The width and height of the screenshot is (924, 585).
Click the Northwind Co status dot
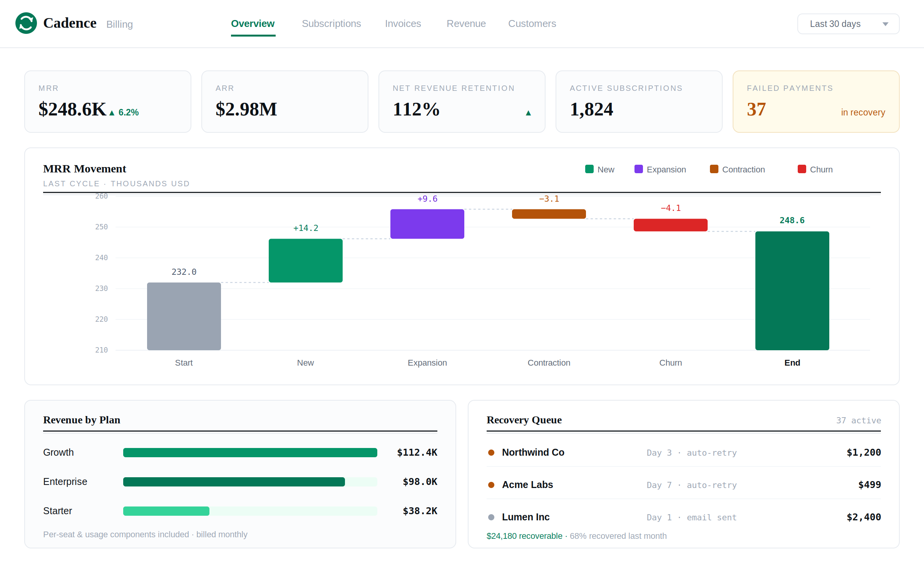pos(491,453)
